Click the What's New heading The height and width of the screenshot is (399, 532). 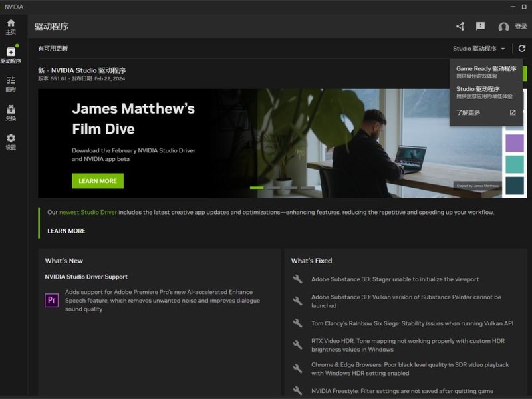[64, 261]
